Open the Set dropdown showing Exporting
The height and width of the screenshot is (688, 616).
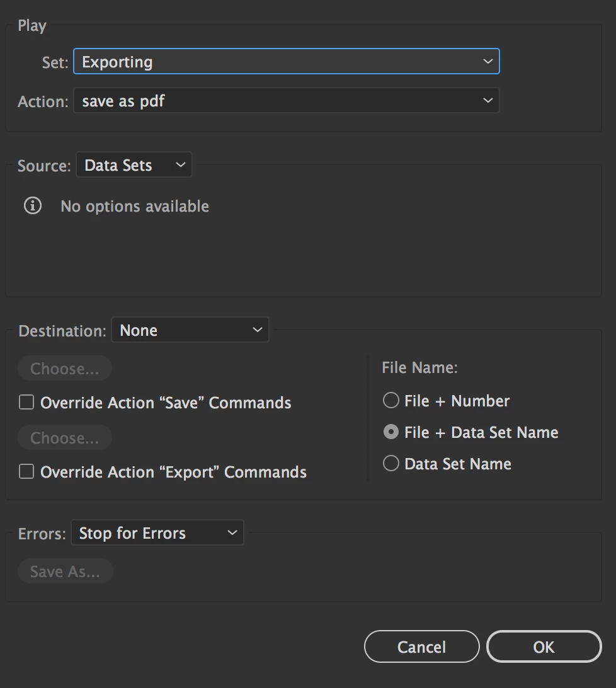point(286,62)
